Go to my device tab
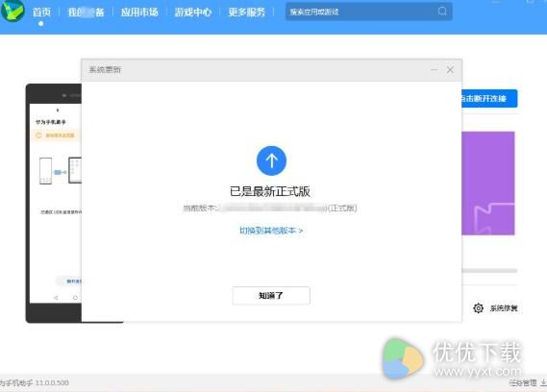Image resolution: width=547 pixels, height=392 pixels. tap(87, 12)
